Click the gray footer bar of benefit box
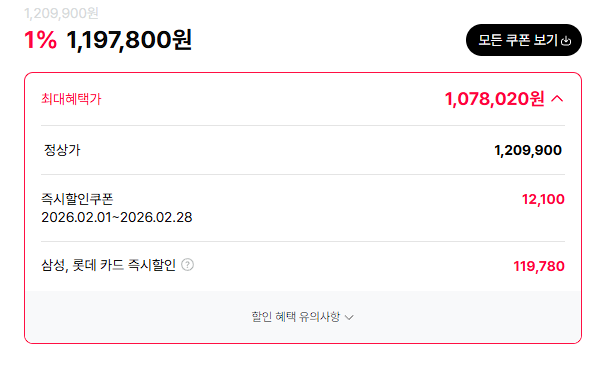609x375 pixels. (303, 317)
